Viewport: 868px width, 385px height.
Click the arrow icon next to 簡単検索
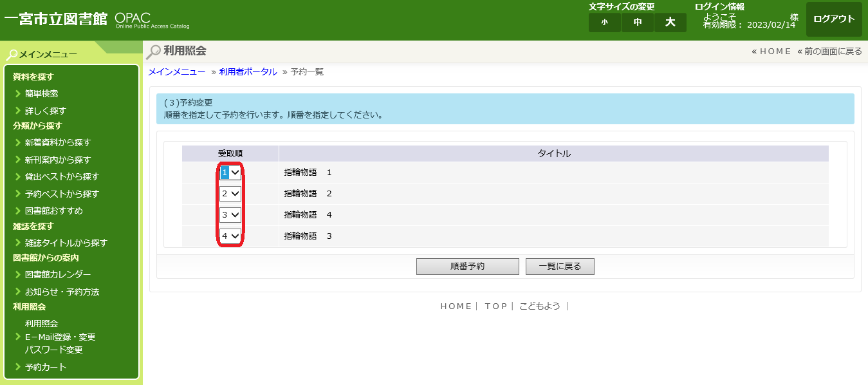coord(18,93)
